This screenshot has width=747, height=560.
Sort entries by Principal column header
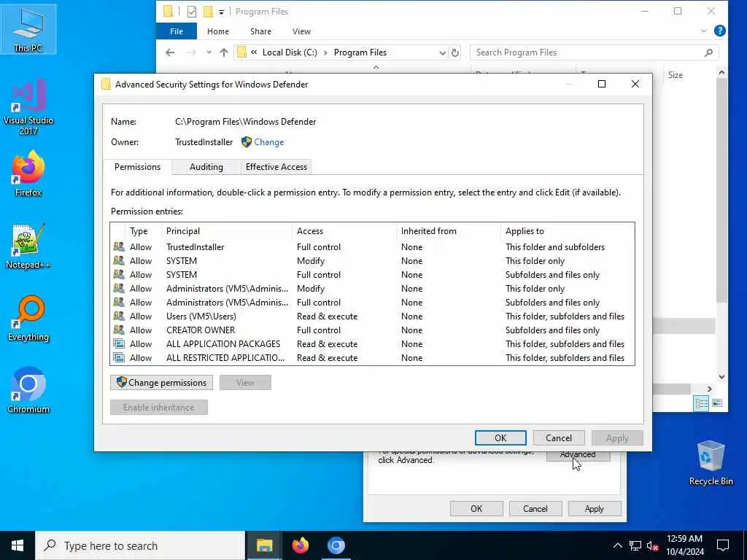[227, 231]
